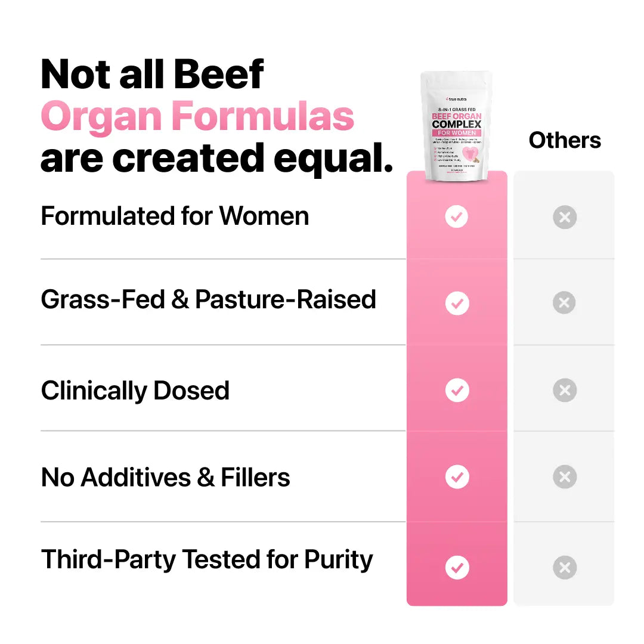
Task: Select the Clinically Dosed checkmark icon
Action: [x=457, y=390]
